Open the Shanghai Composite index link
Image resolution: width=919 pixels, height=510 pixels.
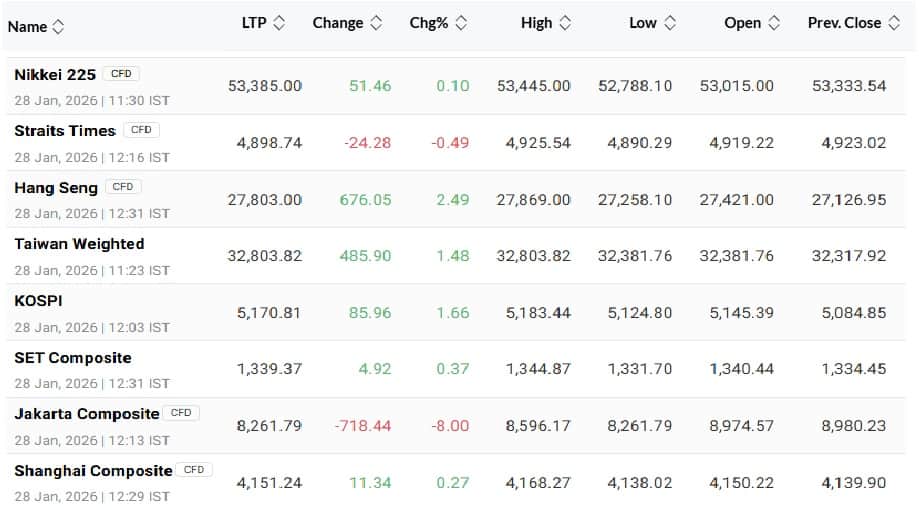coord(93,471)
